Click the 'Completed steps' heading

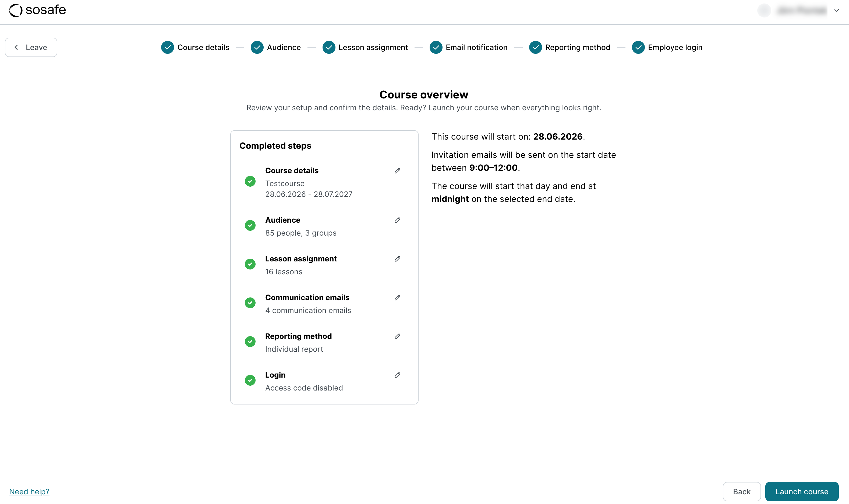[x=275, y=146]
